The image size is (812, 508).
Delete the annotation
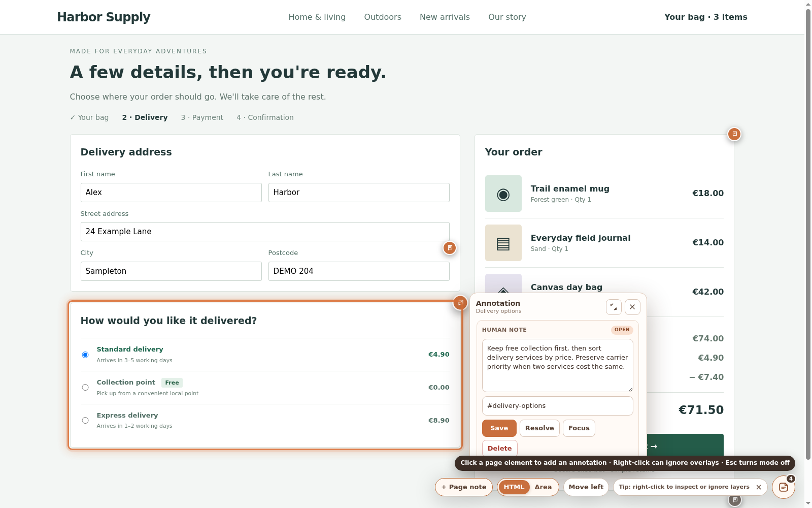point(500,448)
